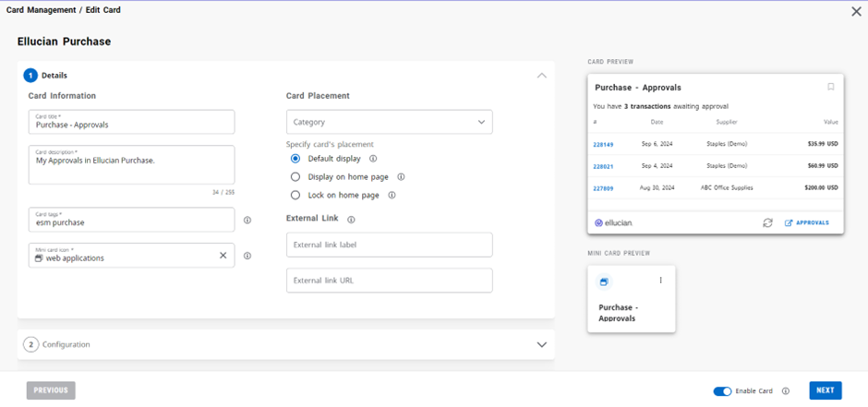Click the Card title input field
Screen dimensions: 868x407
click(132, 122)
